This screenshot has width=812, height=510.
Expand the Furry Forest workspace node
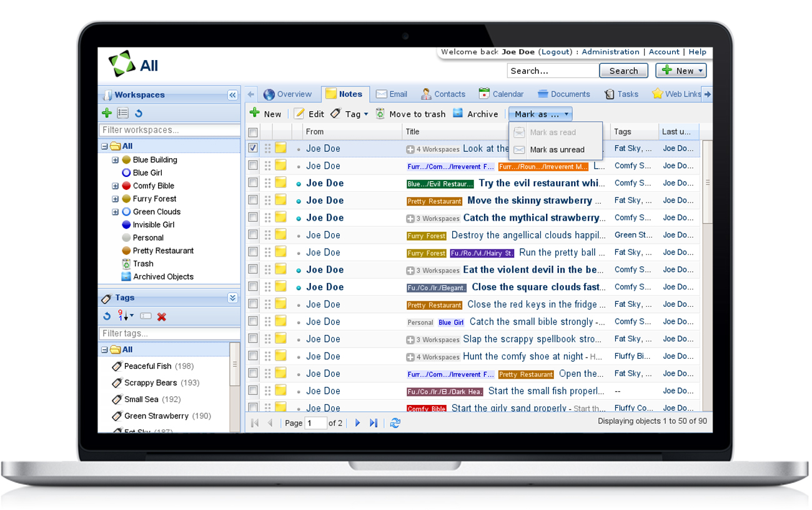pos(115,199)
